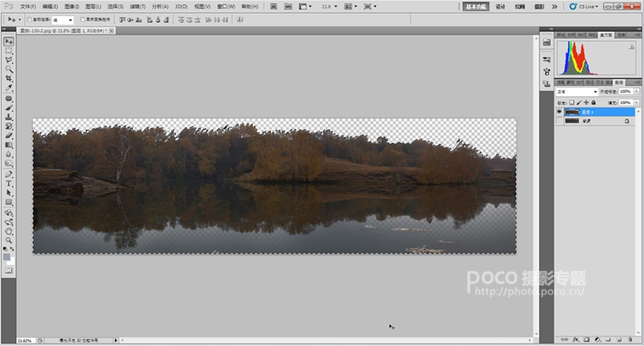Open the Filter (T) menu
Viewport: 644px width, 346px height.
(x=138, y=6)
